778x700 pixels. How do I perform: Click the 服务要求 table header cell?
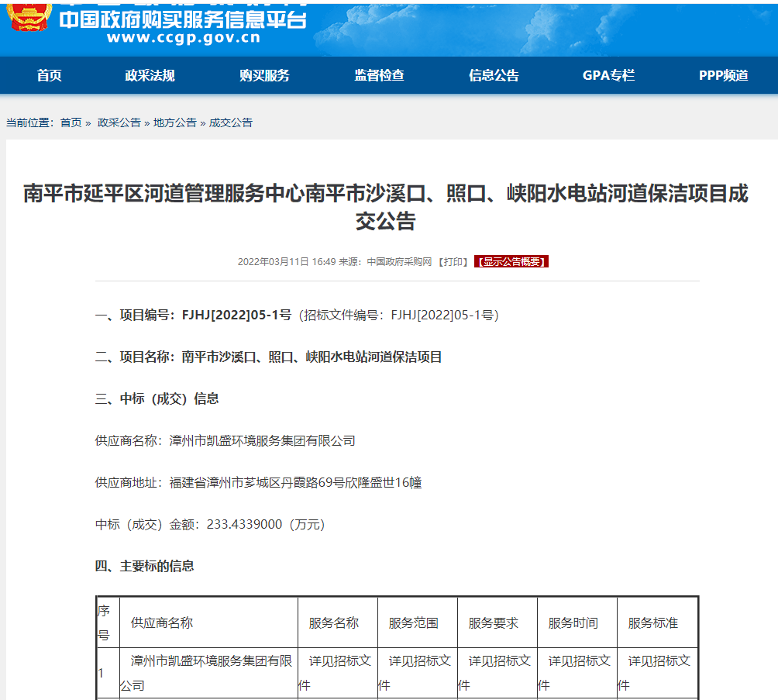coord(497,622)
